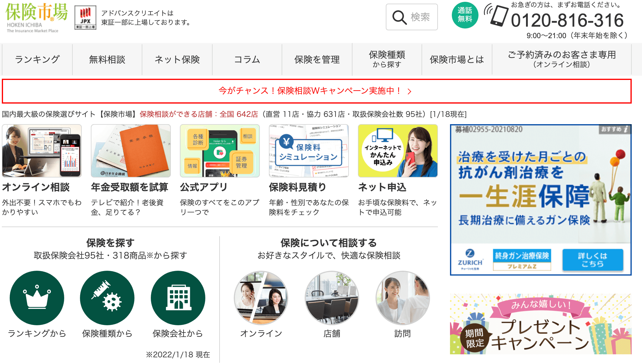This screenshot has height=364, width=642.
Task: Click the オンライン相談 heading link
Action: tap(36, 187)
